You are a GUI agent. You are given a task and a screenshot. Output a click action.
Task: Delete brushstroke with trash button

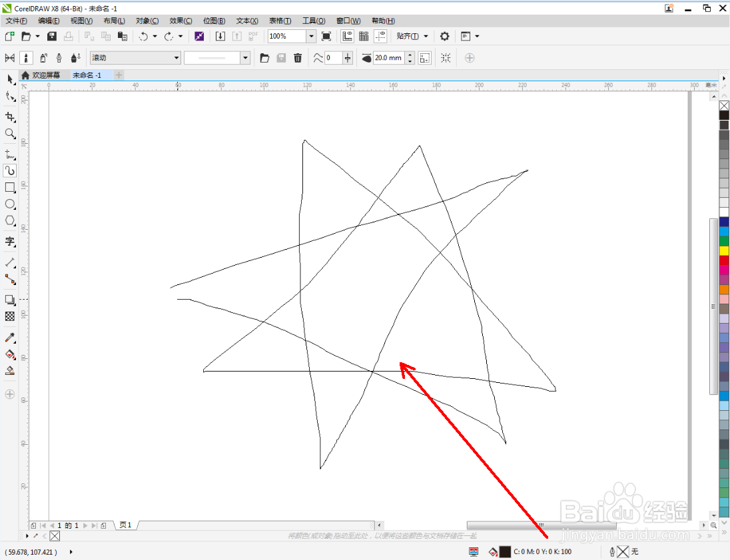[x=298, y=58]
